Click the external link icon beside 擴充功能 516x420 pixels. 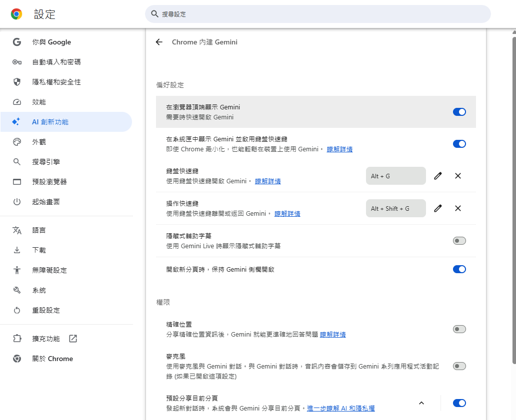tap(73, 339)
